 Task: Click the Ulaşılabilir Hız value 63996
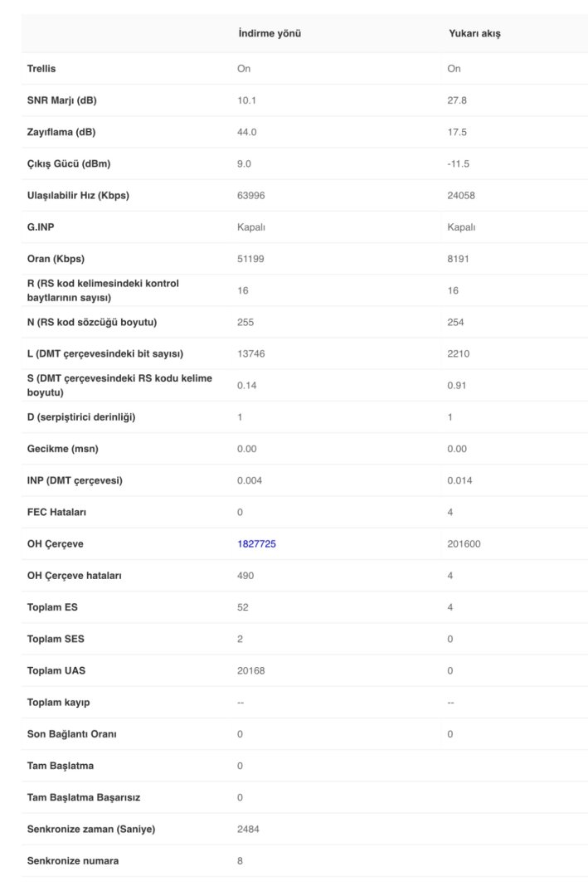click(x=251, y=196)
